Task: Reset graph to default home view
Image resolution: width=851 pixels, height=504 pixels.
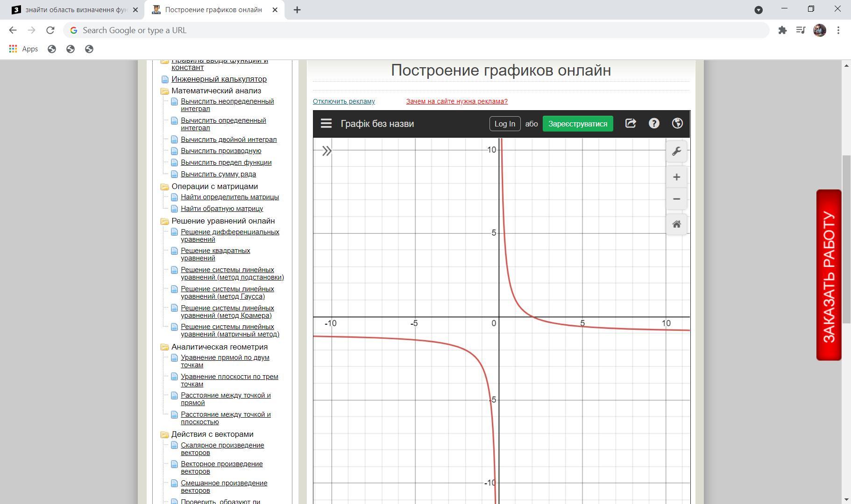Action: (676, 224)
